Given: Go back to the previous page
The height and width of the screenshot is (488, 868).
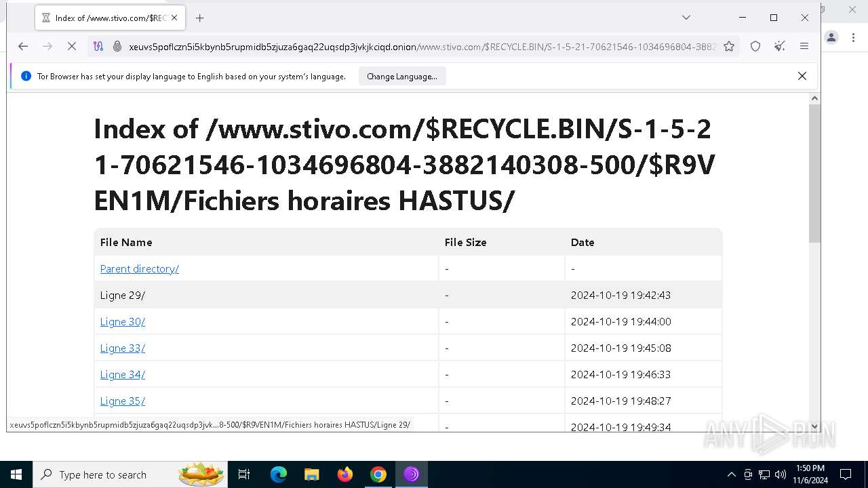Looking at the screenshot, I should point(23,46).
